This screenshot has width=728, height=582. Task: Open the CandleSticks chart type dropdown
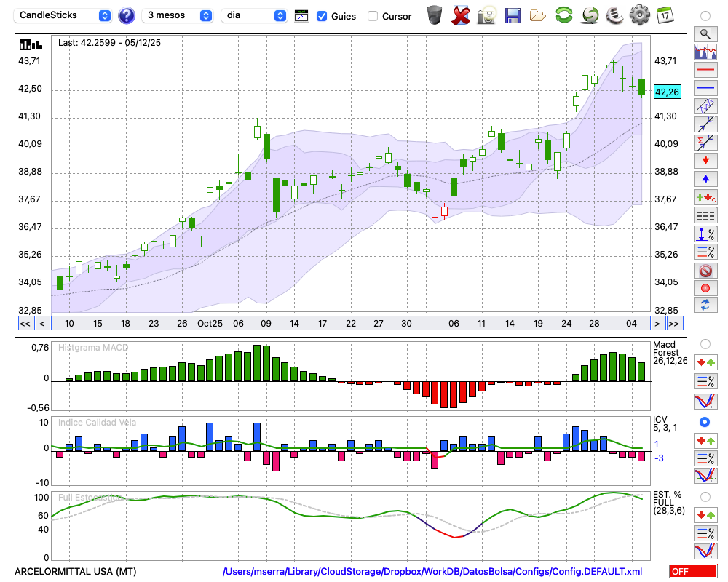click(x=63, y=15)
